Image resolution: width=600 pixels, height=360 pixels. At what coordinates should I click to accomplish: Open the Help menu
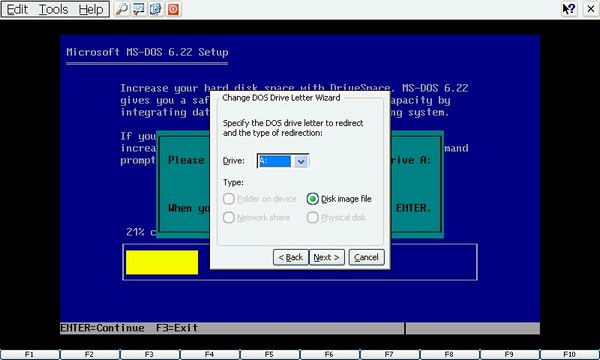[x=91, y=9]
